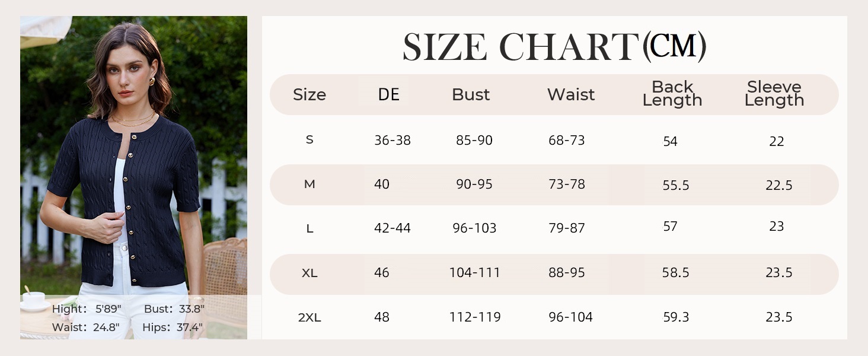Select the XL size row label
The height and width of the screenshot is (356, 868).
[x=309, y=273]
